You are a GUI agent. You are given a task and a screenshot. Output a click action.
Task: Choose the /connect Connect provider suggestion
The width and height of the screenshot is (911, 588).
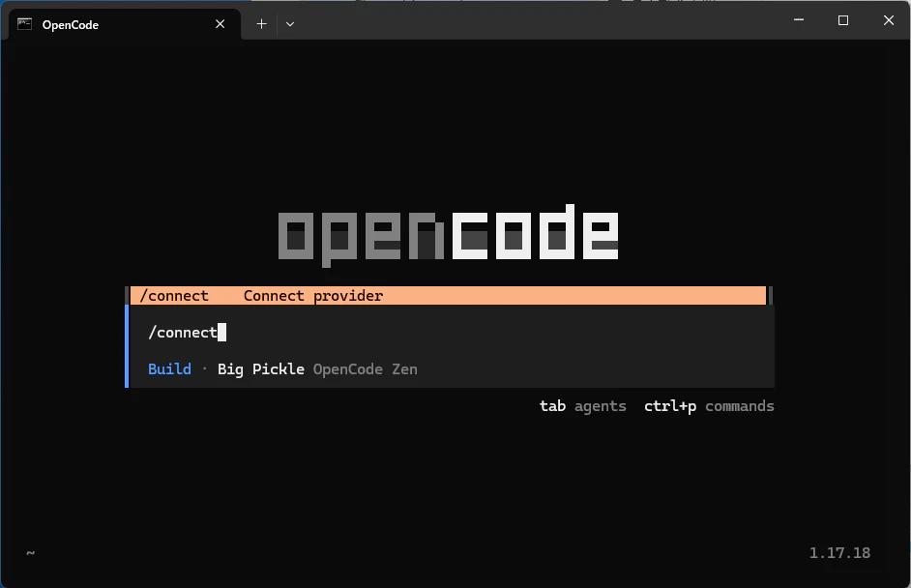(x=448, y=295)
